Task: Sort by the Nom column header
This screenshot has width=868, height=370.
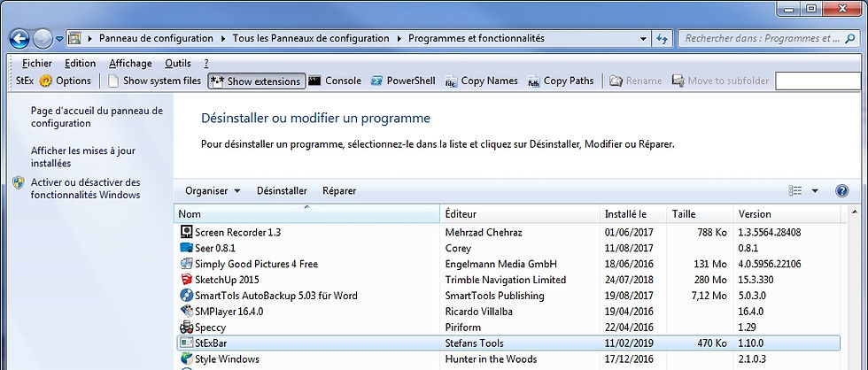Action: coord(307,214)
